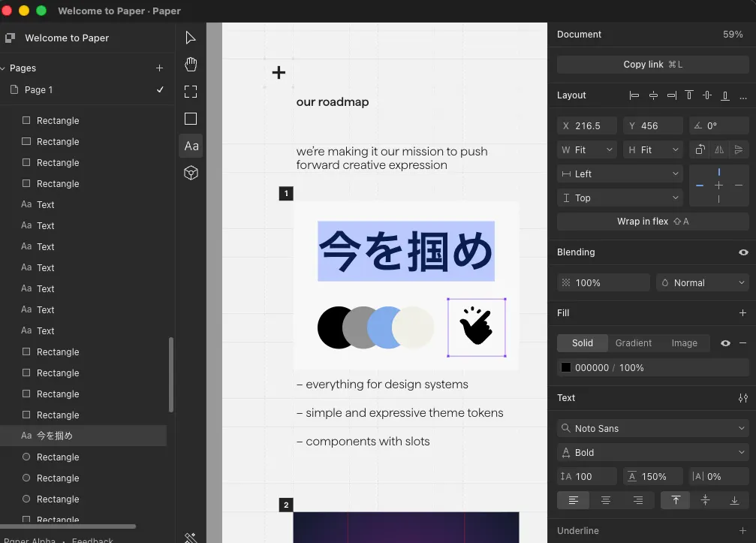The height and width of the screenshot is (543, 756).
Task: Toggle Page 1 checkmark
Action: click(x=160, y=89)
